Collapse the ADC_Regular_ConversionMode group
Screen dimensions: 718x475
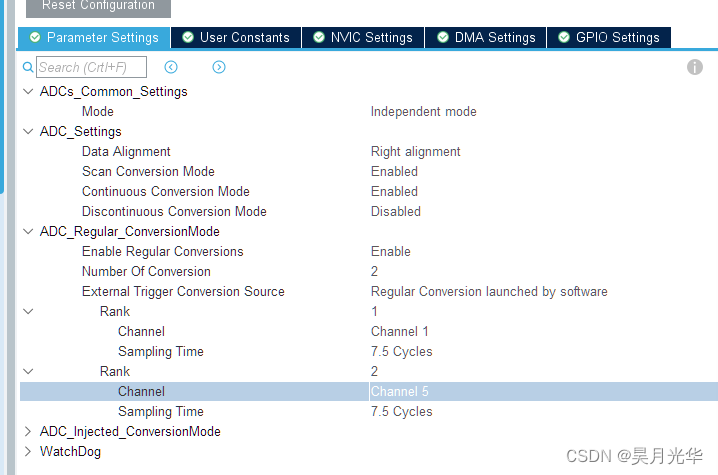pyautogui.click(x=28, y=231)
